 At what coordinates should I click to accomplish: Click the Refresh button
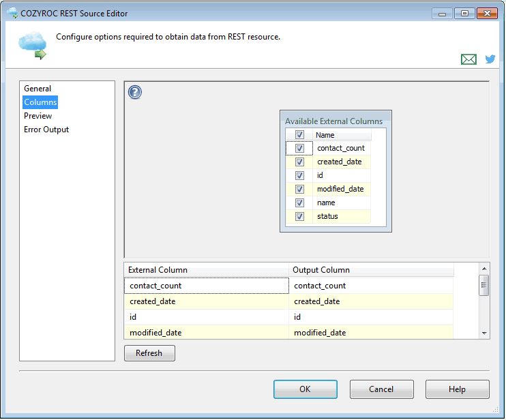coord(149,353)
